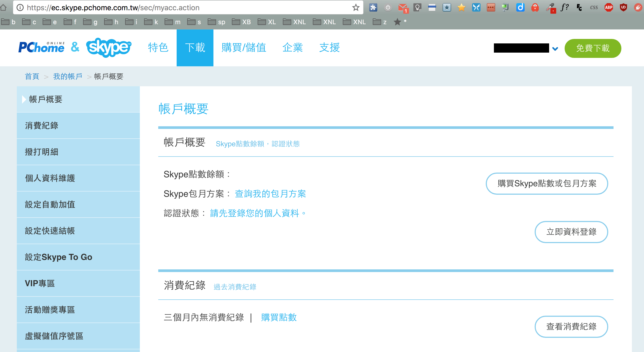Open the Adblock Plus ABP extension
Viewport: 644px width, 352px height.
coord(609,8)
